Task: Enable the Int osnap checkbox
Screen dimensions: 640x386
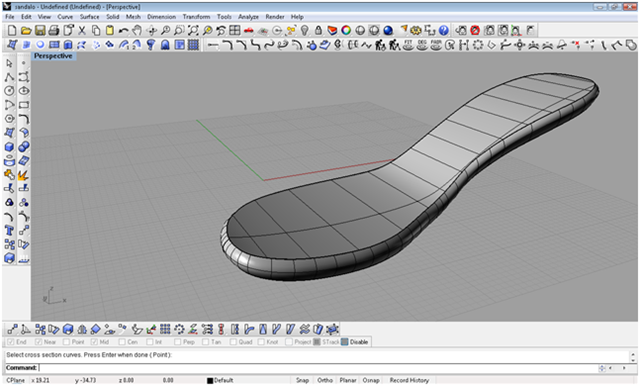Action: 150,342
